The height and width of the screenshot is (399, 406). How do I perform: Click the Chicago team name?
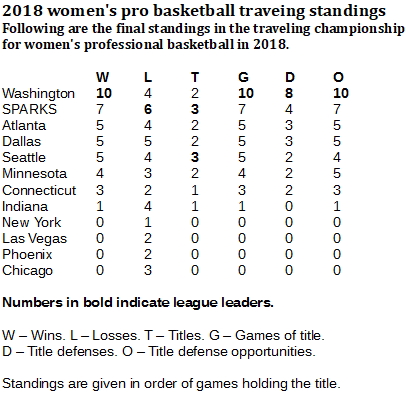(x=27, y=271)
